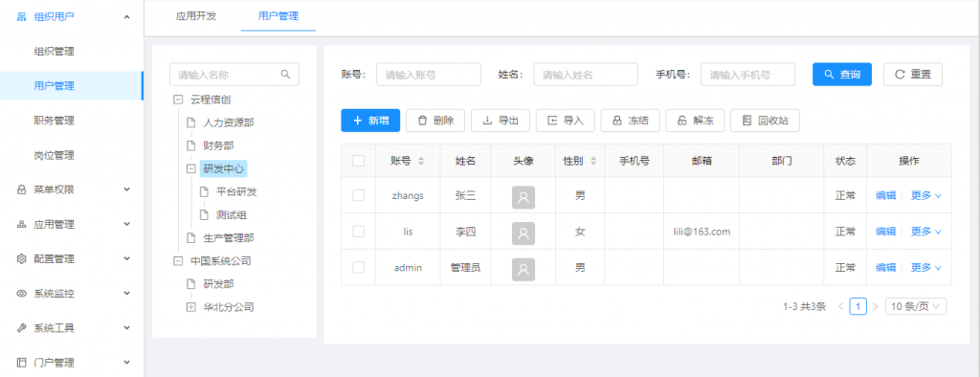Focus the 姓名 input field
The height and width of the screenshot is (377, 980).
(x=586, y=75)
